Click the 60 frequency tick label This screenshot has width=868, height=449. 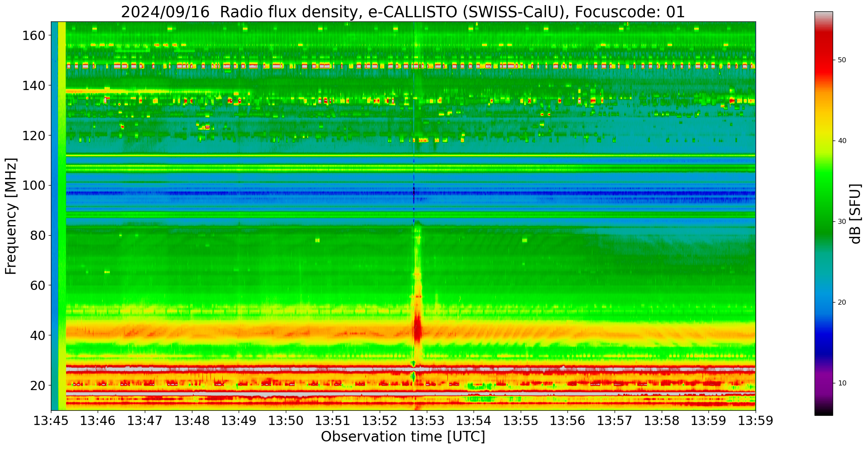click(x=37, y=285)
